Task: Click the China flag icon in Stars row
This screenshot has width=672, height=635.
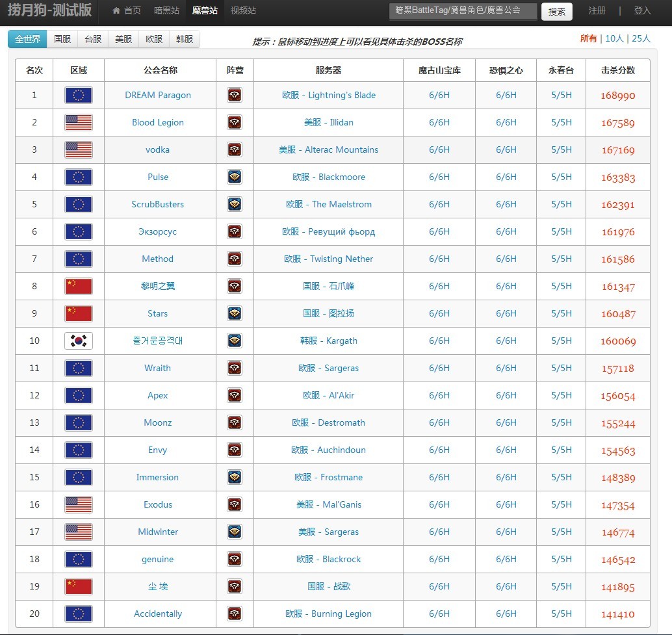Action: (78, 314)
